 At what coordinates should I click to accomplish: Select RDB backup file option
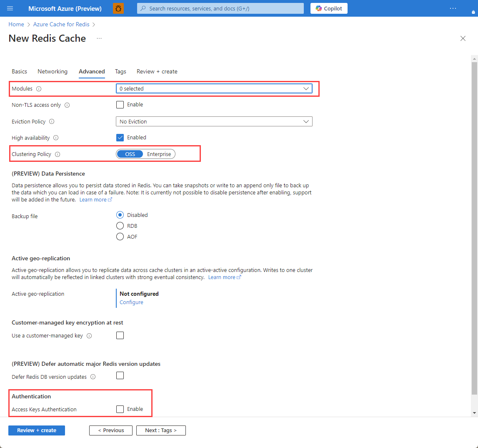(120, 226)
